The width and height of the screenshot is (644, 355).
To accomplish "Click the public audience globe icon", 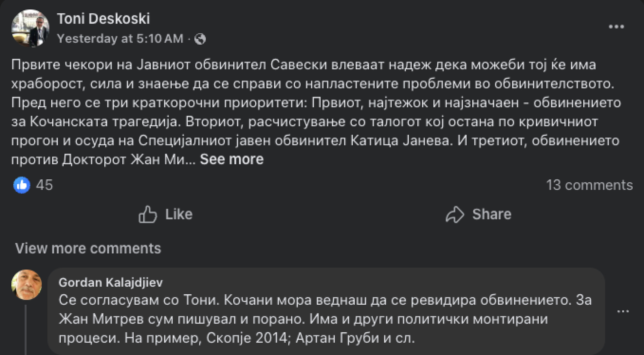I will click(200, 39).
